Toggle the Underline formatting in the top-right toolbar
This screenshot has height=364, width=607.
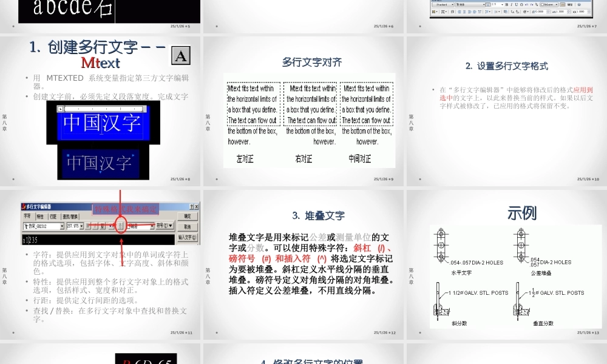tap(516, 5)
